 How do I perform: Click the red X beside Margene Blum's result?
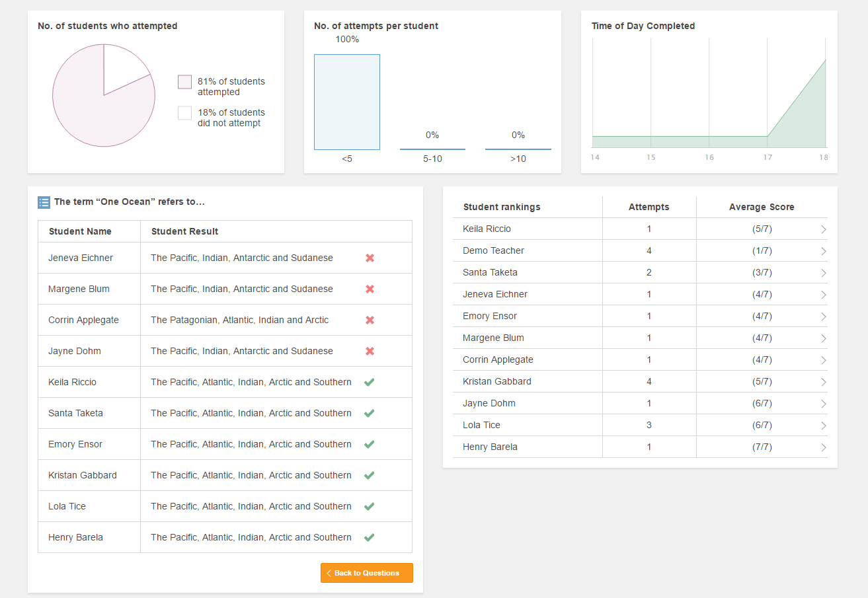[369, 289]
